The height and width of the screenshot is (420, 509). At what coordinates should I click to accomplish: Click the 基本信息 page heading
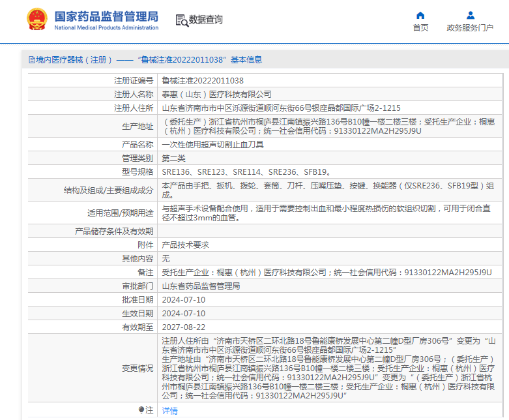[x=246, y=60]
